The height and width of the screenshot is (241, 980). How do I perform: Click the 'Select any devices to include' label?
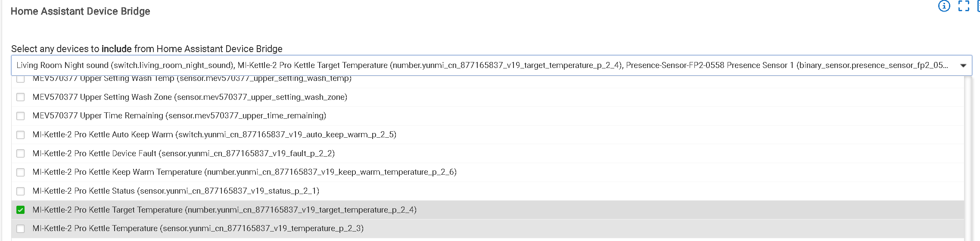(146, 49)
